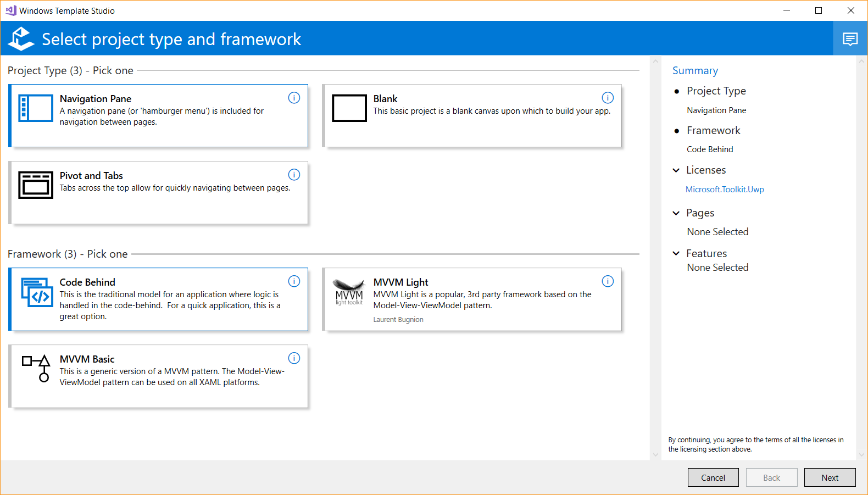Click None Selected under Features
This screenshot has width=868, height=495.
point(717,268)
